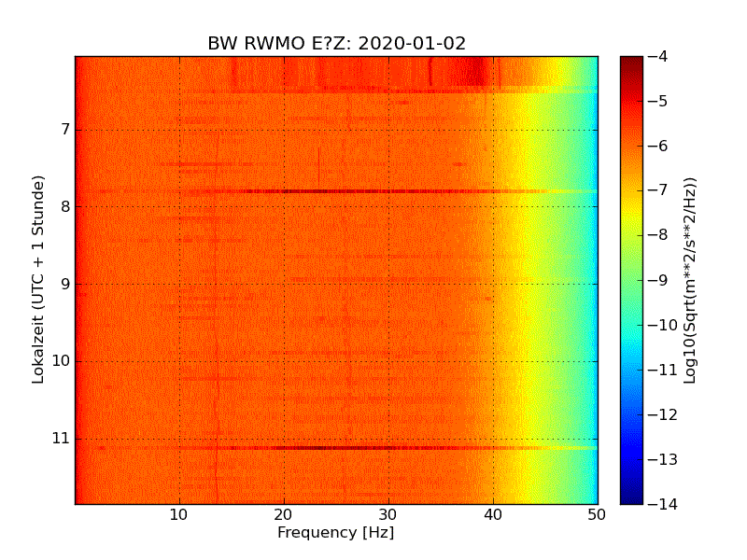Click the dark blue bottom of the colorbar

point(631,497)
